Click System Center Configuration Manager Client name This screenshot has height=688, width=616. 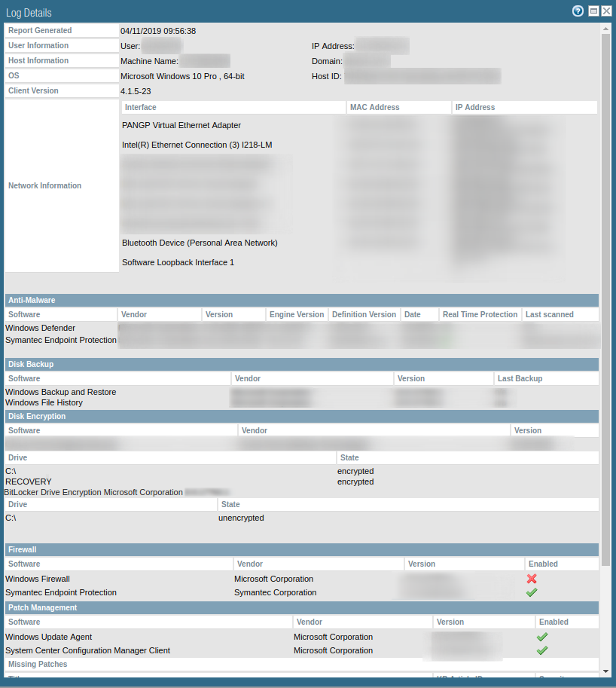click(87, 650)
